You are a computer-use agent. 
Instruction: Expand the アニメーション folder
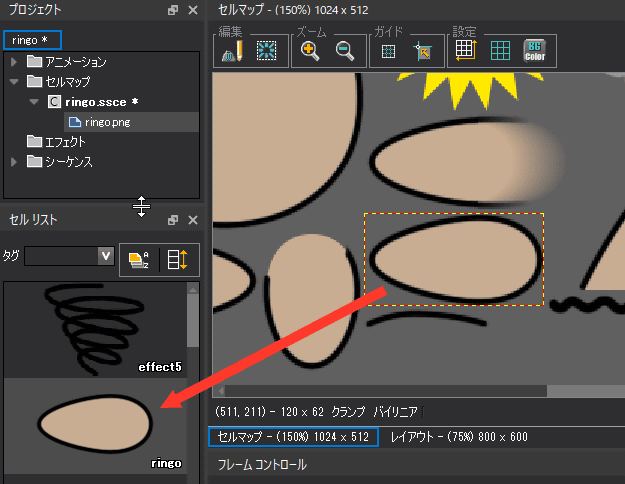click(14, 62)
